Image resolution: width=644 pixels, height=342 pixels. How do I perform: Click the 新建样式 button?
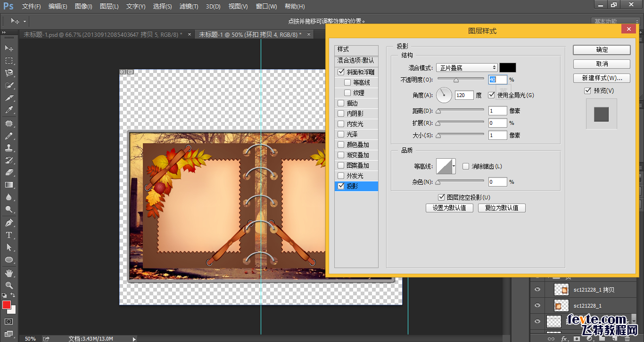602,78
